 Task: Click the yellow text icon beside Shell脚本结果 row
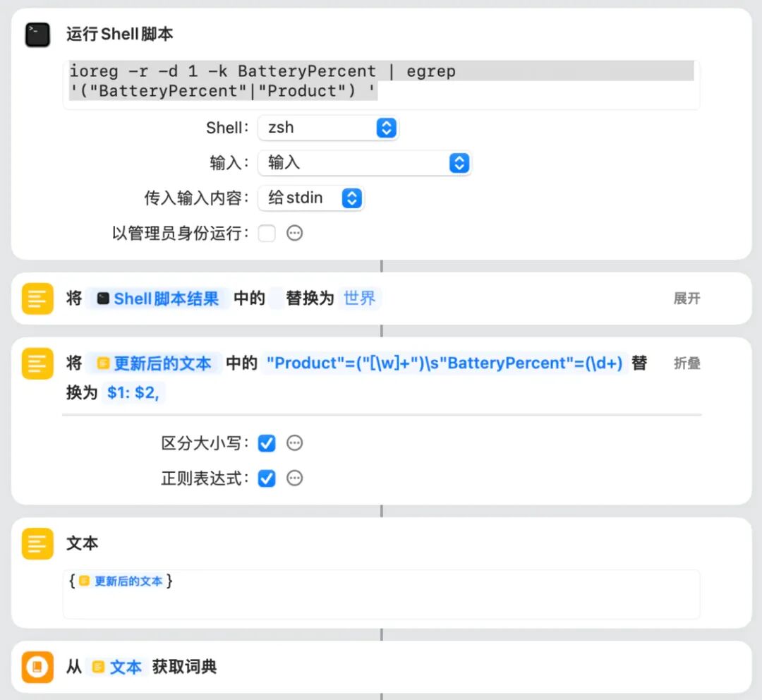click(x=37, y=298)
